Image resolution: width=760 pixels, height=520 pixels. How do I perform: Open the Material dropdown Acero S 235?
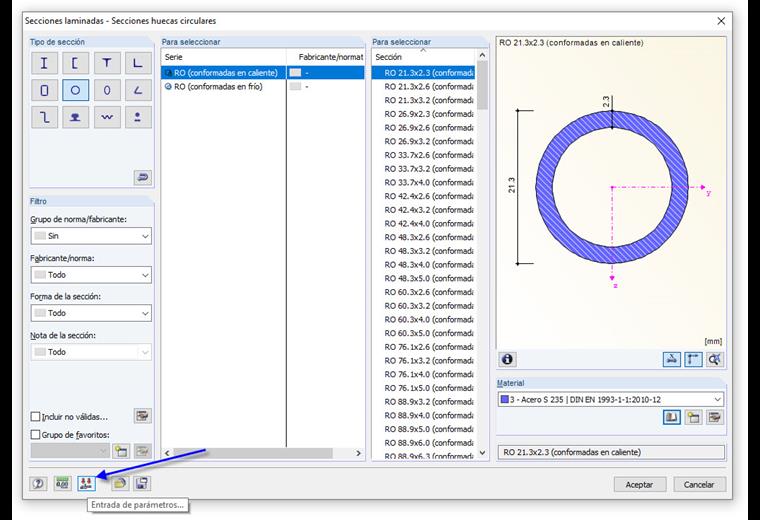(611, 399)
